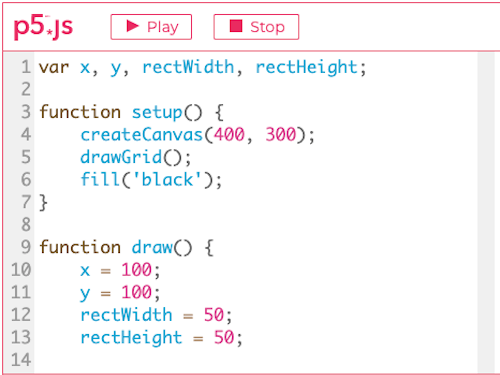
Task: Click the fill('black') statement
Action: [151, 180]
